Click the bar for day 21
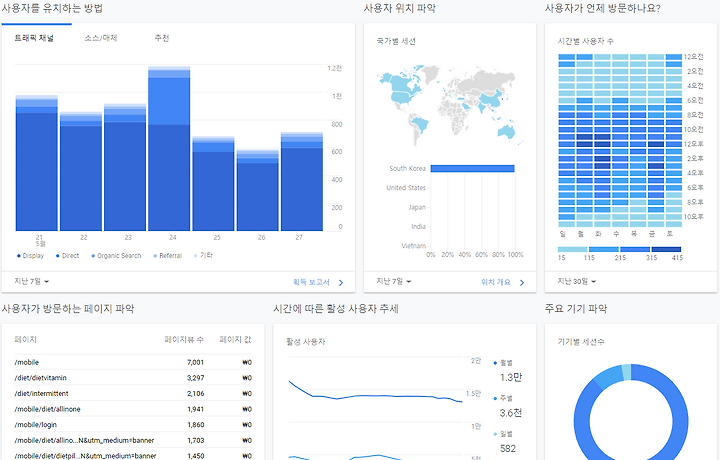 pos(37,163)
